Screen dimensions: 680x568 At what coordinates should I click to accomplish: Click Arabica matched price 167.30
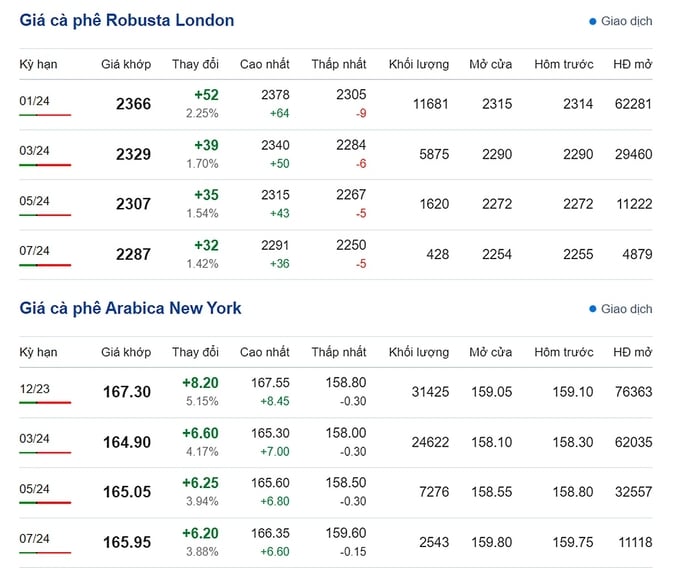tap(127, 392)
